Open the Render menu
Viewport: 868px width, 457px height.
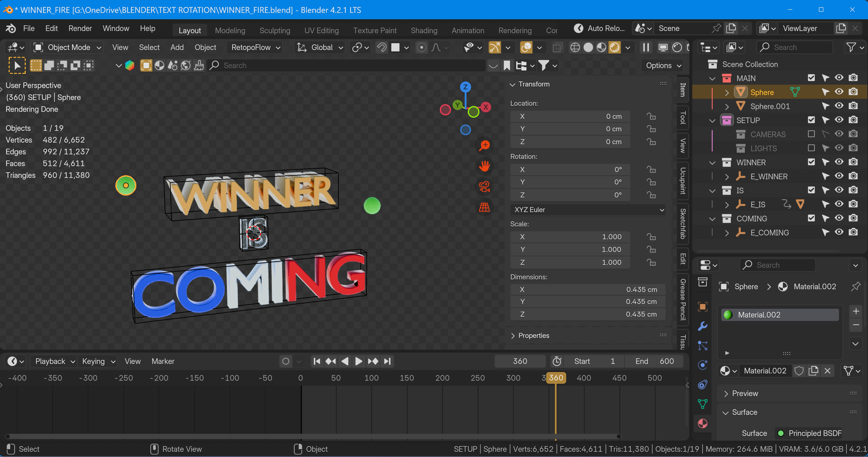80,28
